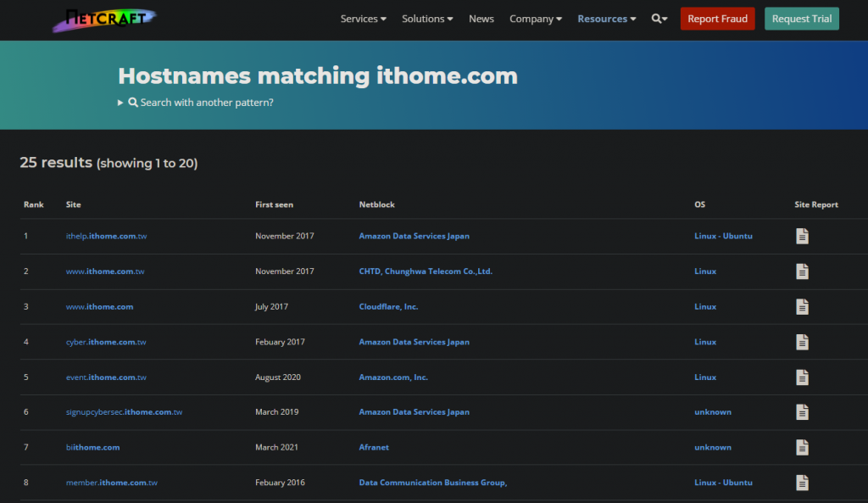Click the Site Report column header
The image size is (868, 503).
816,205
